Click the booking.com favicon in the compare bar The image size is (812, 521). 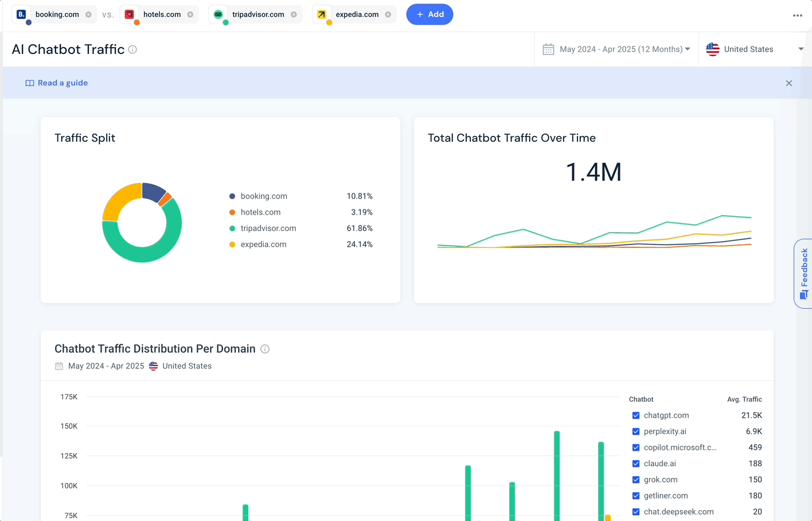coord(21,14)
